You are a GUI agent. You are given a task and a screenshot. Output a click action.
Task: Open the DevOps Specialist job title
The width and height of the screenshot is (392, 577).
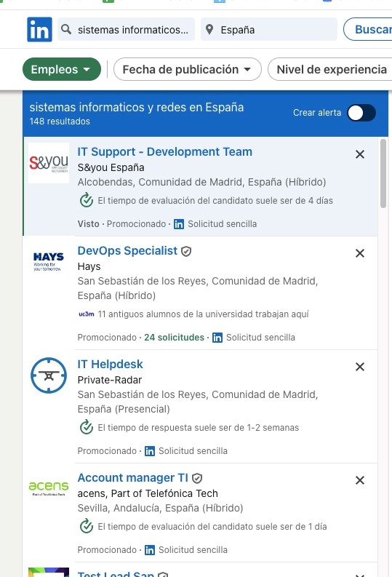(x=127, y=250)
